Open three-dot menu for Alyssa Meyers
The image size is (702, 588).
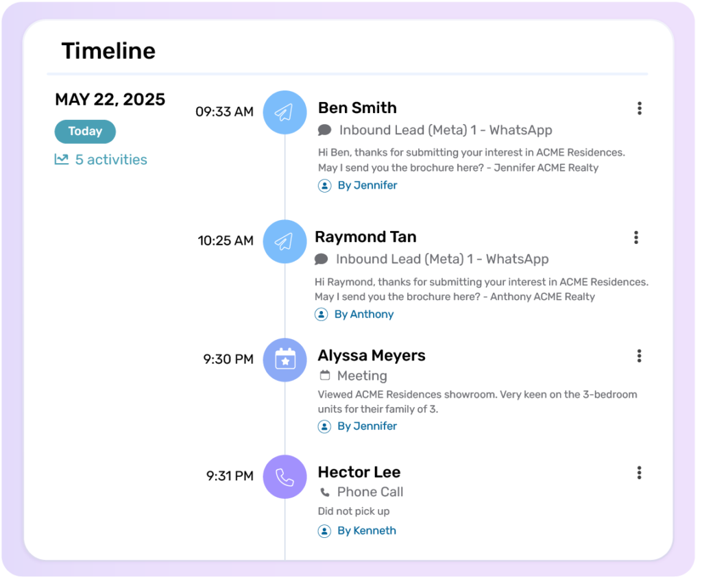click(639, 356)
